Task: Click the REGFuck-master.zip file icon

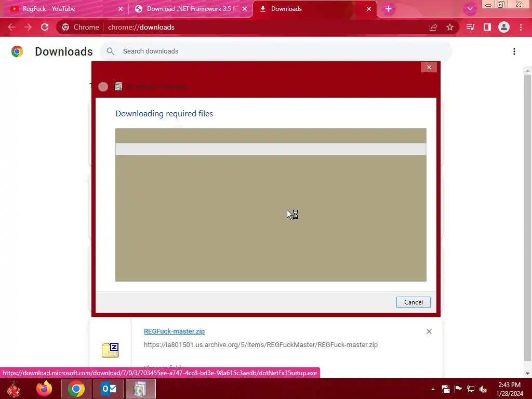Action: tap(110, 350)
